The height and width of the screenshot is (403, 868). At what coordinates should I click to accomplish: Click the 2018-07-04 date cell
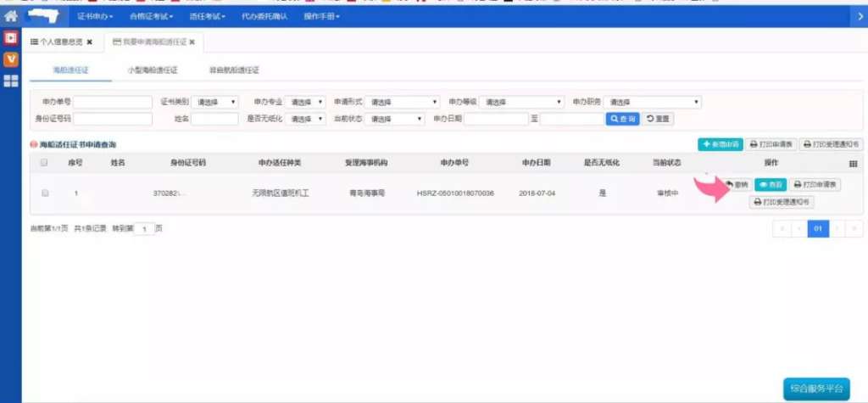(537, 193)
